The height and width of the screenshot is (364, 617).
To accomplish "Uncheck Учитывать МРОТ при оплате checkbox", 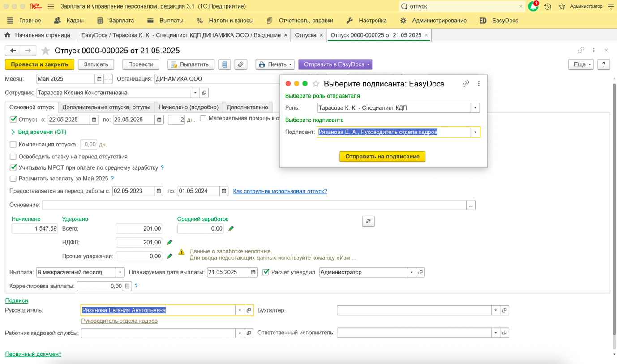I will tap(13, 167).
